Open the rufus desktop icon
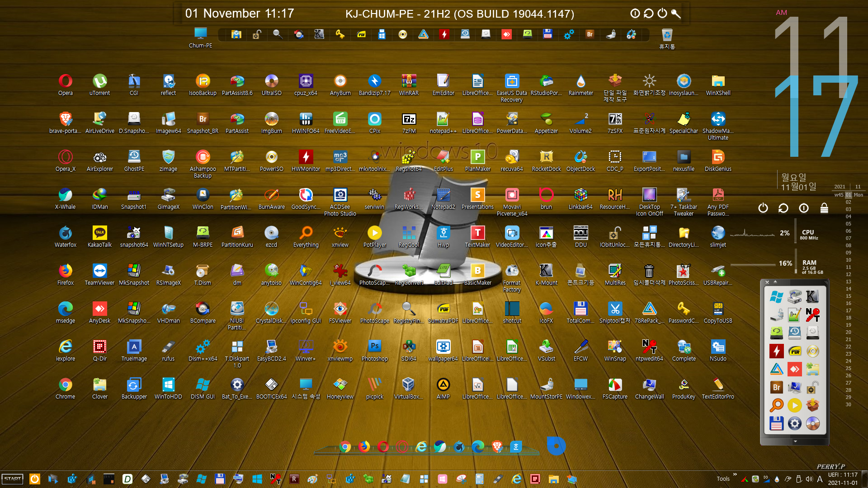Image resolution: width=868 pixels, height=488 pixels. tap(168, 350)
